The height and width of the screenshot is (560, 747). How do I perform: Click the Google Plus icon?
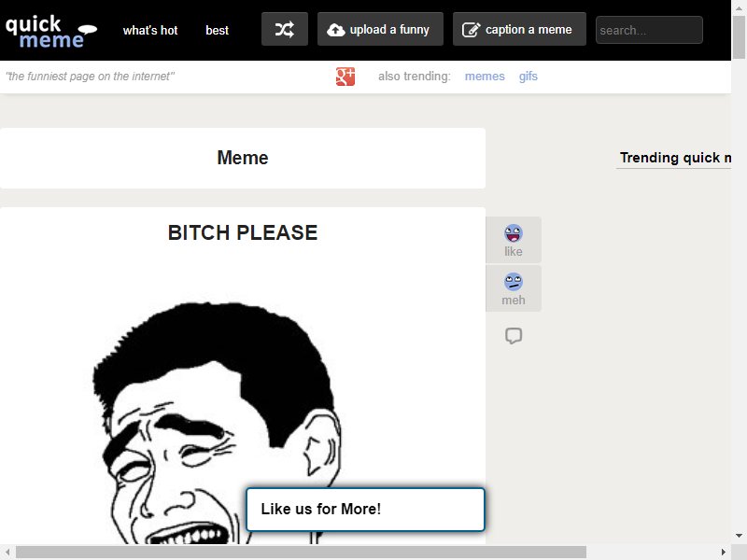[x=345, y=77]
